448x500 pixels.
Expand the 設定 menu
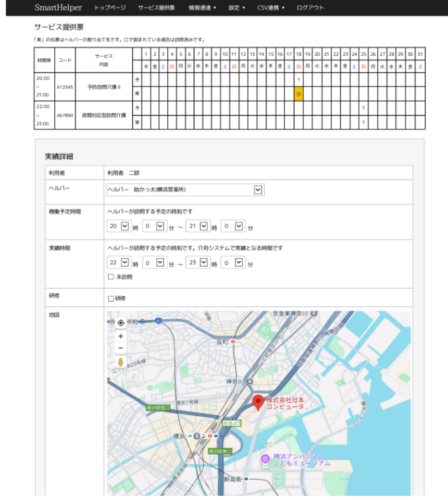tap(237, 8)
